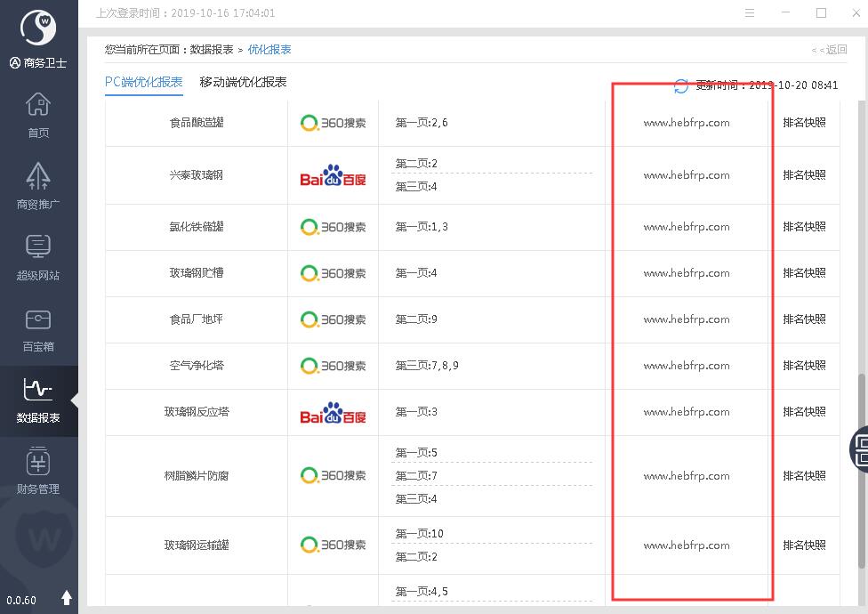Open 商贸推广 in the sidebar
Image resolution: width=868 pixels, height=614 pixels.
coord(38,187)
